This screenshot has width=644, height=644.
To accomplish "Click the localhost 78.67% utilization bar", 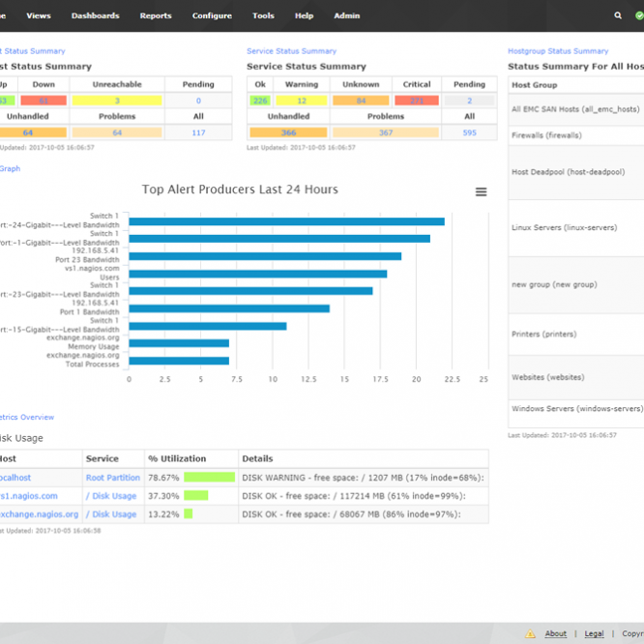I will tap(209, 478).
